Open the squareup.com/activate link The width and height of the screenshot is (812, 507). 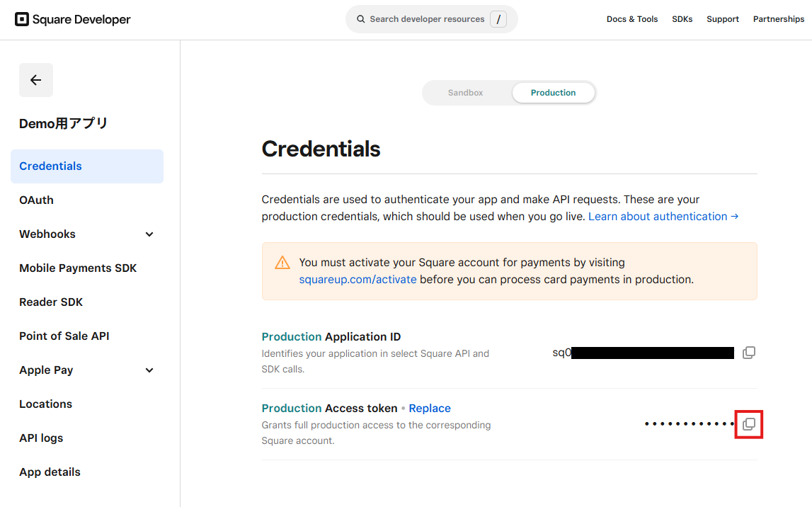coord(358,280)
